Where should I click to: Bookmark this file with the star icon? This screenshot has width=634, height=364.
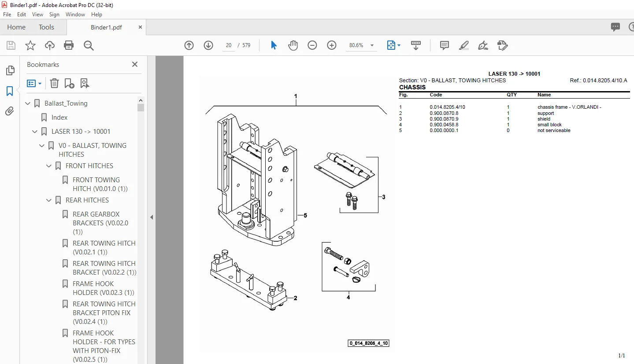click(30, 45)
